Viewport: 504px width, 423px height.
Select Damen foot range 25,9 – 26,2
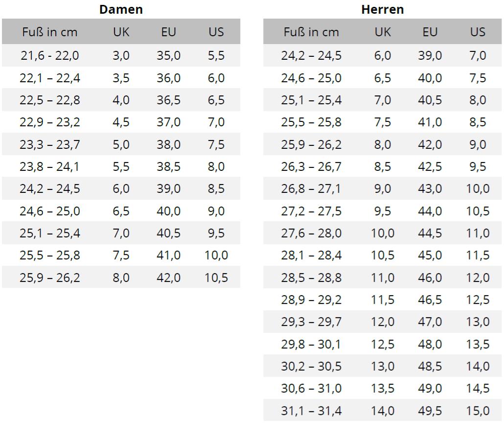(x=50, y=278)
